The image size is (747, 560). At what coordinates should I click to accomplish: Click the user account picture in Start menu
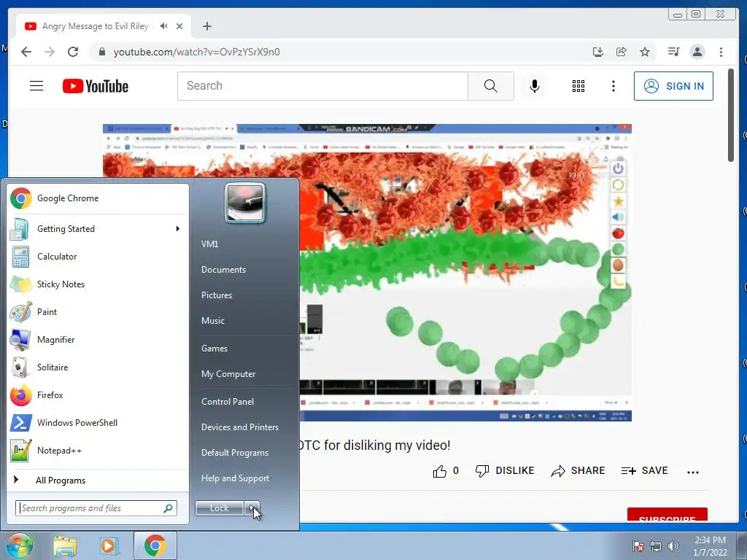click(245, 203)
